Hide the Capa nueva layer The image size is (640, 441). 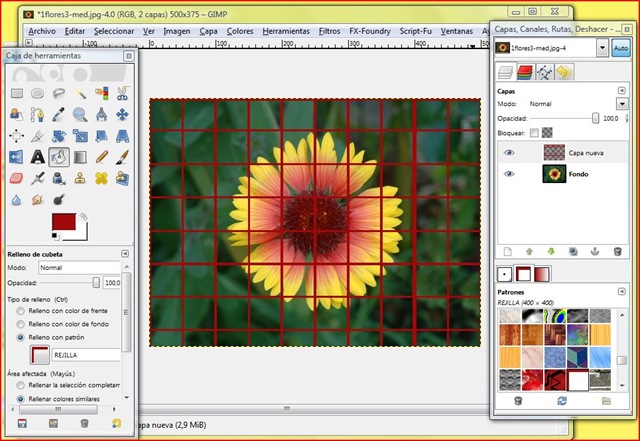(x=510, y=152)
